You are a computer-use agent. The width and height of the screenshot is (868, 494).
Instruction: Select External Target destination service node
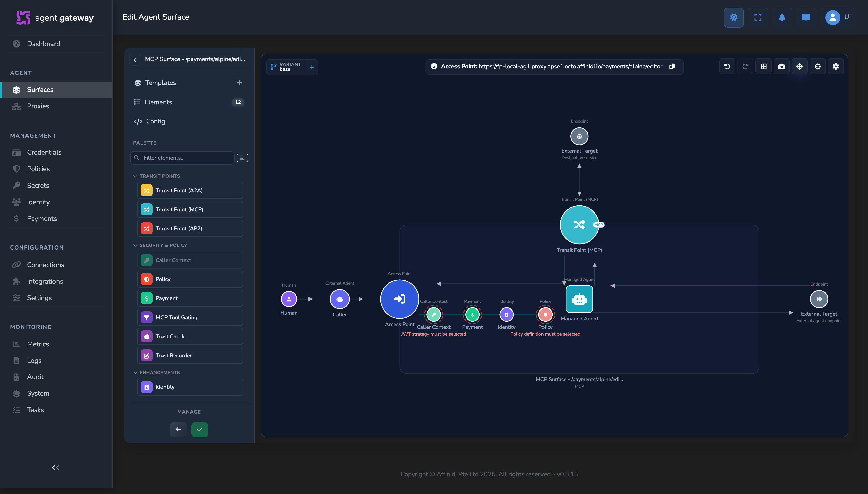(x=579, y=136)
